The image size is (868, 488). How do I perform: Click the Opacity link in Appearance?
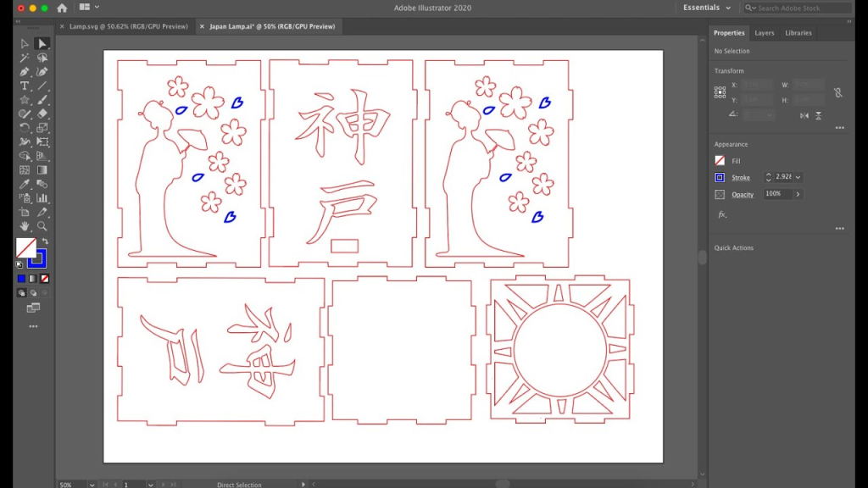pos(743,194)
